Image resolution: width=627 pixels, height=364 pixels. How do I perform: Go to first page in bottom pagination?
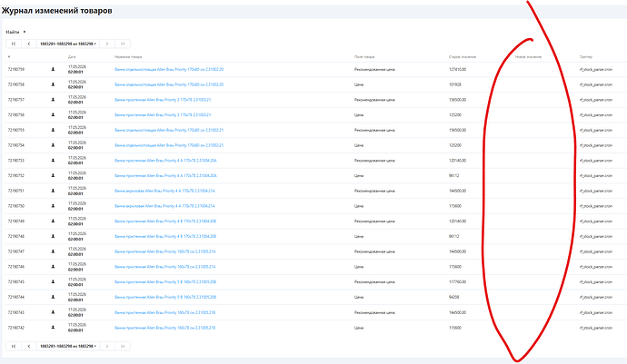[x=14, y=346]
